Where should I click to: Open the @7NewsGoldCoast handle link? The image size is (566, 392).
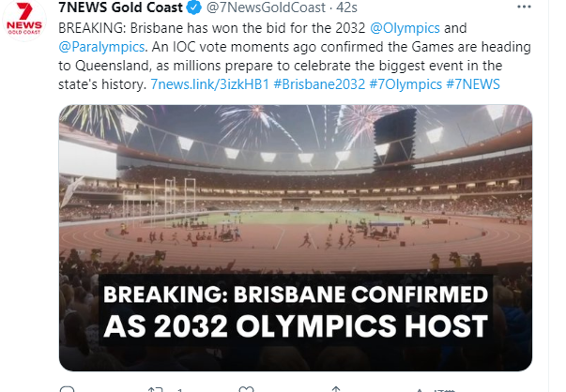click(266, 8)
